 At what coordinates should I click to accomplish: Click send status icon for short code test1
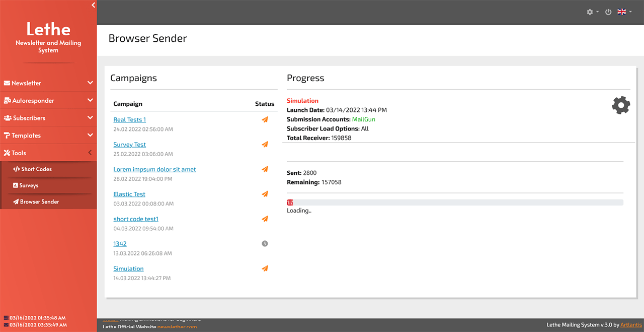click(265, 219)
